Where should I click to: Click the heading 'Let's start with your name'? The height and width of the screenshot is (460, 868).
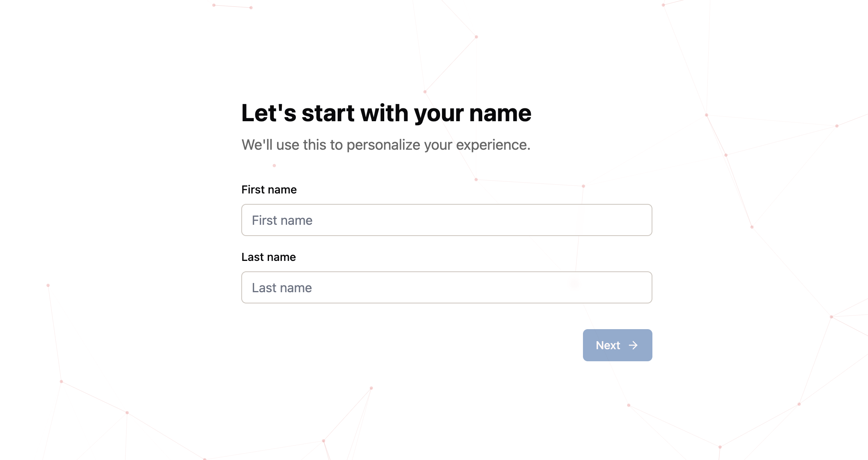(x=386, y=113)
